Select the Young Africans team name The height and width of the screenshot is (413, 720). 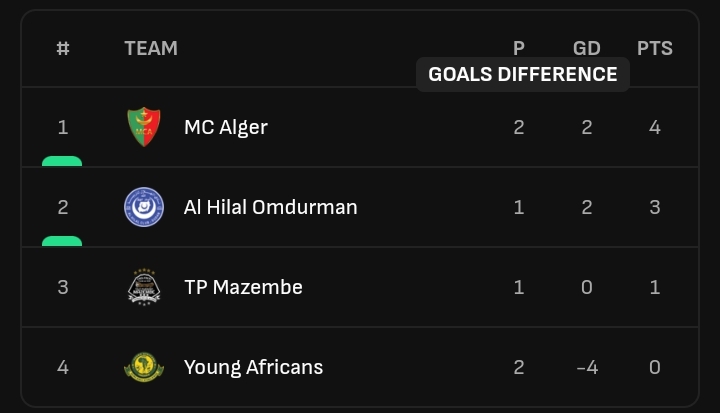[x=253, y=368]
